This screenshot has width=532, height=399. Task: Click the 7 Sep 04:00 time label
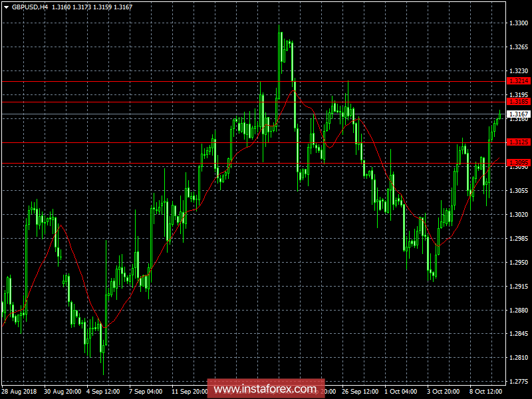tap(146, 392)
